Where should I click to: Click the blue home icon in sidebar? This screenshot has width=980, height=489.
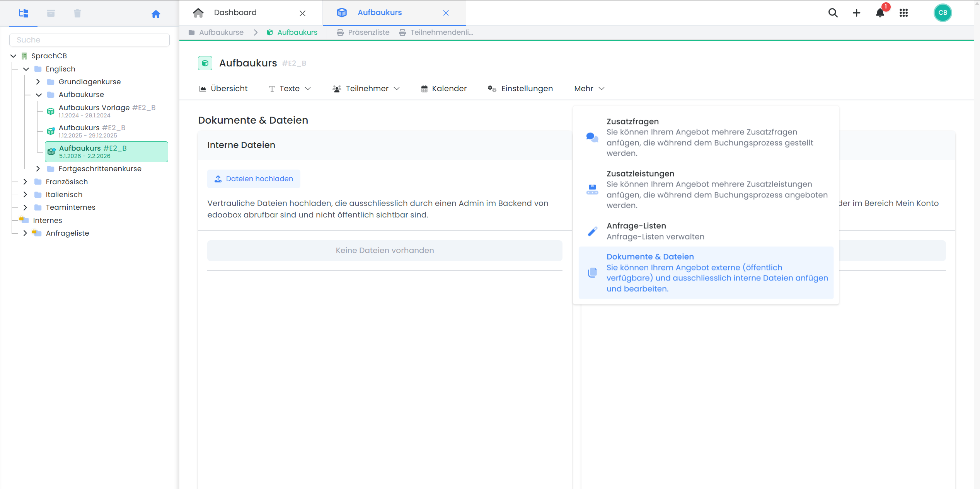coord(156,14)
